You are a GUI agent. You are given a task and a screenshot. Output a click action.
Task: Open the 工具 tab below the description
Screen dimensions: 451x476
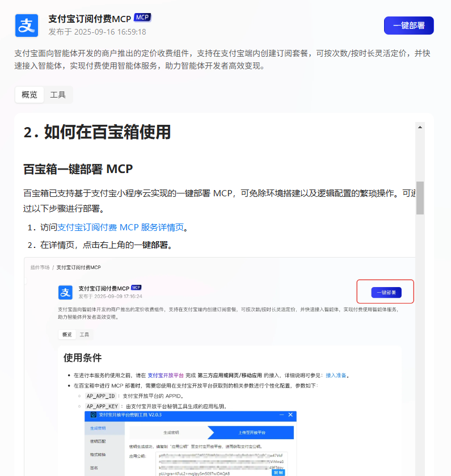[58, 95]
